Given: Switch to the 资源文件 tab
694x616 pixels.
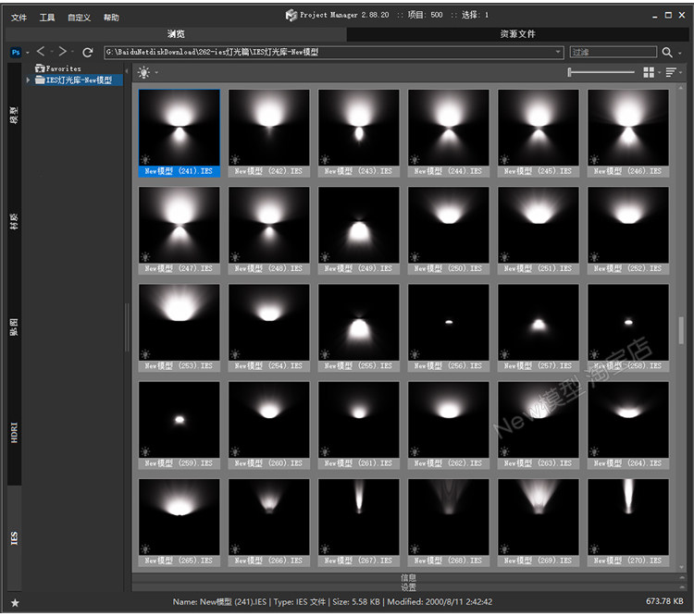Looking at the screenshot, I should pos(517,34).
